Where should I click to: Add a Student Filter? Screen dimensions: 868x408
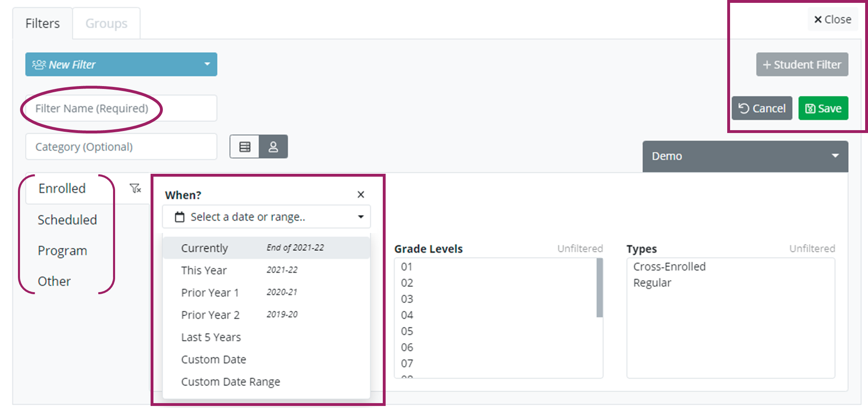[x=802, y=65]
